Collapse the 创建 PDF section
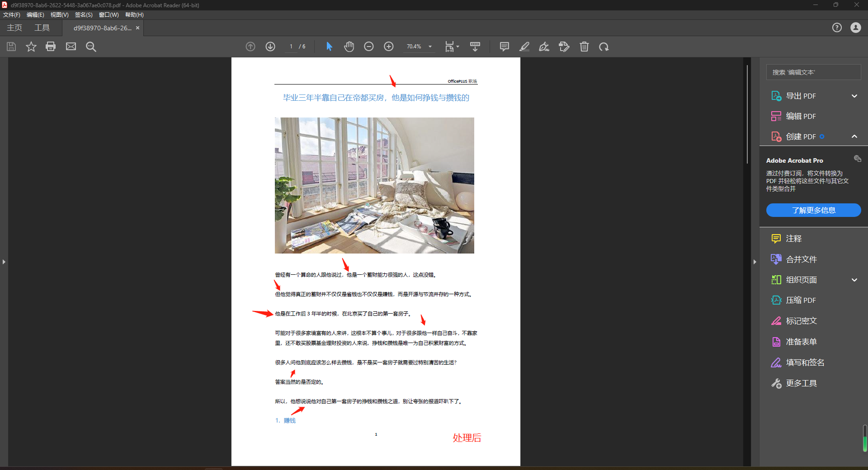Screen dimensions: 868x470 [854, 136]
